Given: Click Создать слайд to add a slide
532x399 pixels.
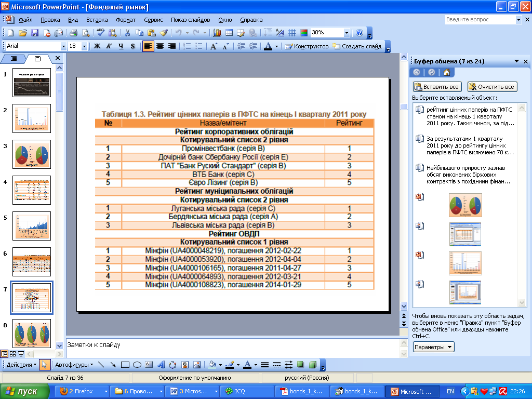Looking at the screenshot, I should click(357, 46).
